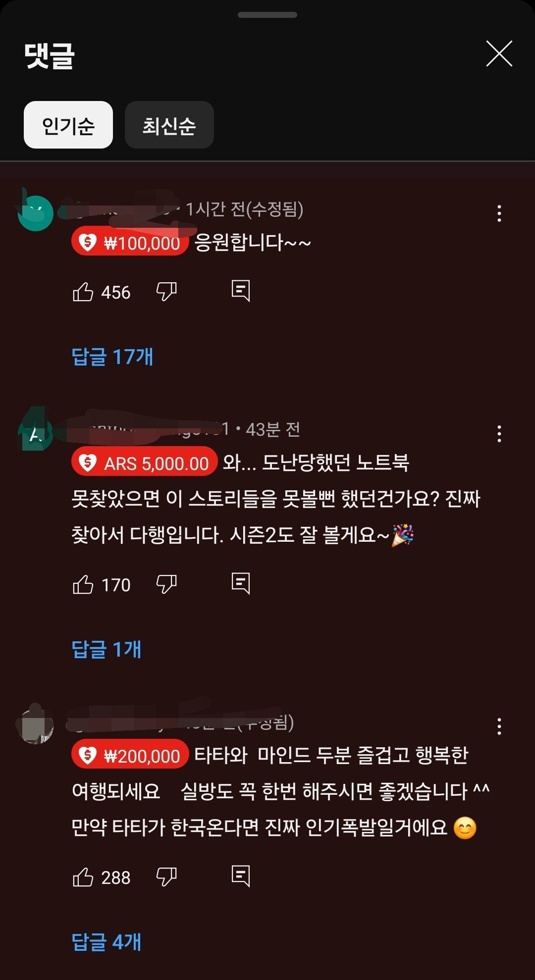Viewport: 535px width, 980px height.
Task: Tap the ₩100,000 Super Thanks badge
Action: pyautogui.click(x=130, y=243)
